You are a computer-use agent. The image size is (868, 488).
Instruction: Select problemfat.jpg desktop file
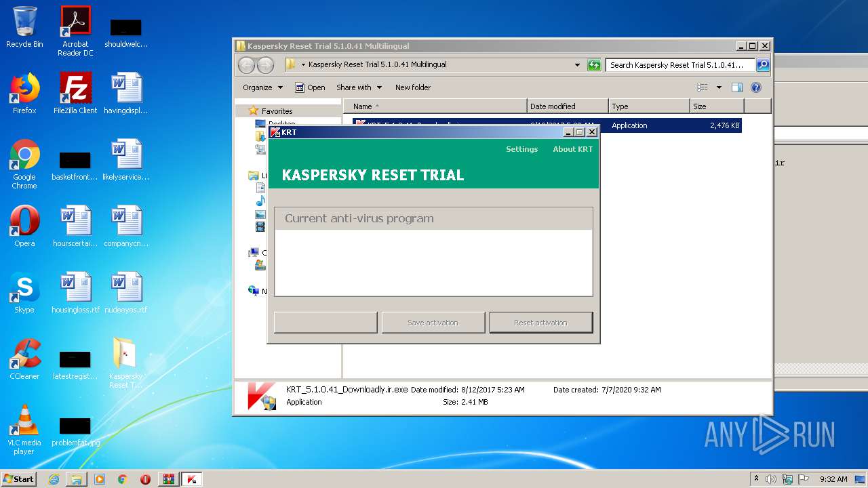point(75,432)
